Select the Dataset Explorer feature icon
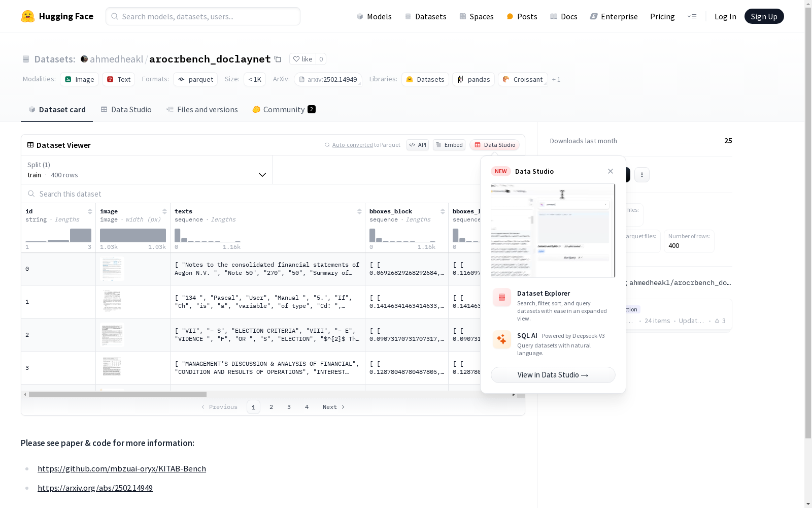 (502, 298)
